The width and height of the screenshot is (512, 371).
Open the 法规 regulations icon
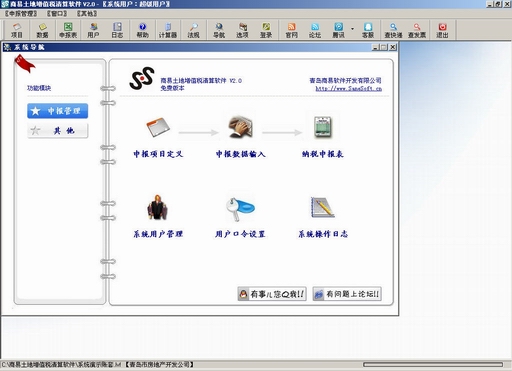click(x=193, y=30)
